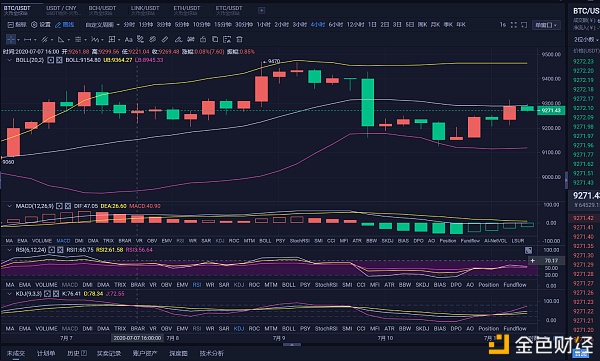This screenshot has width=600, height=361.
Task: Enable ROC in the KDJ panel
Action: click(254, 328)
